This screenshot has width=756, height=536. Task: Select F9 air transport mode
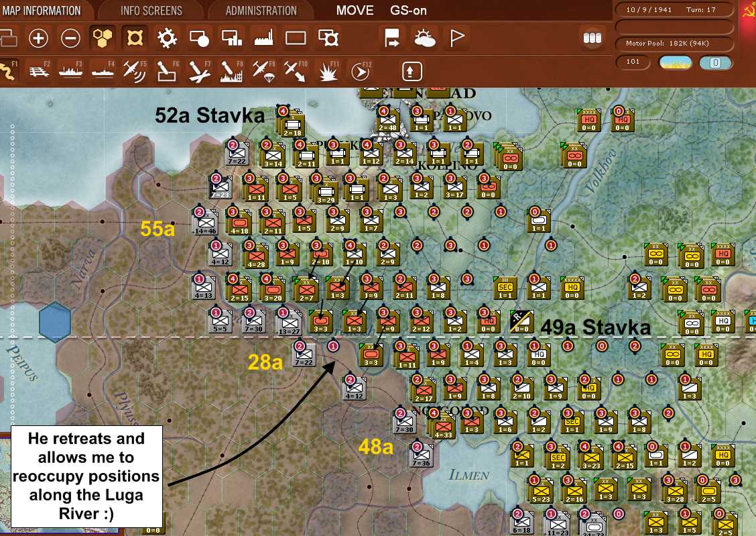click(264, 71)
